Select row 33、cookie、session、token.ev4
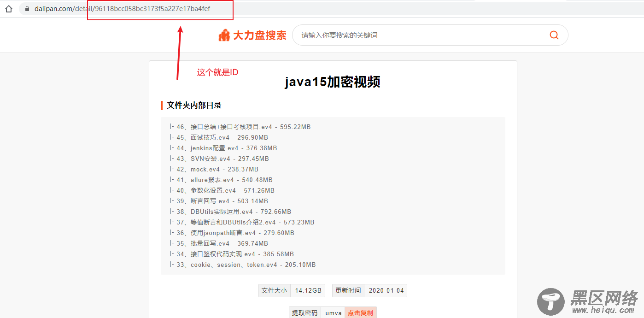The width and height of the screenshot is (644, 318). click(243, 265)
